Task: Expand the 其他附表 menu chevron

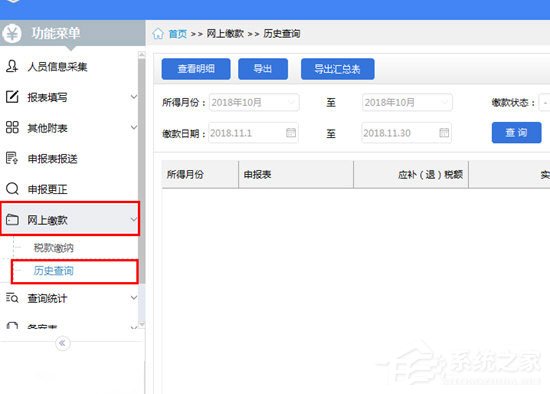Action: tap(134, 127)
